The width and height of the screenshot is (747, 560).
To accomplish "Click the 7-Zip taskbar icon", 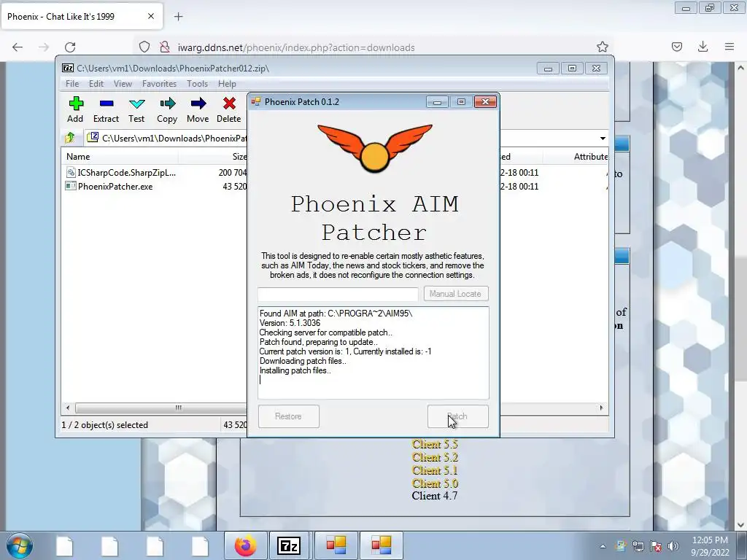I will pyautogui.click(x=289, y=545).
